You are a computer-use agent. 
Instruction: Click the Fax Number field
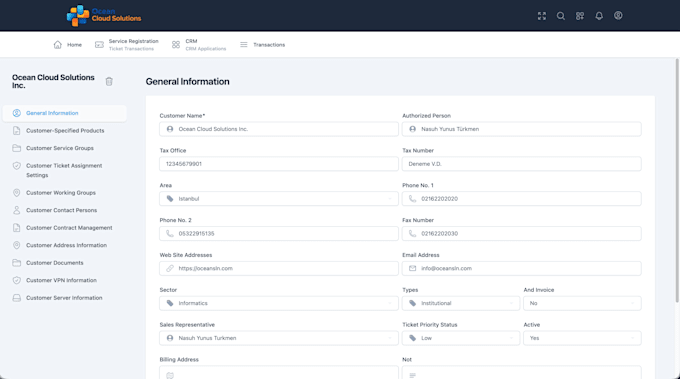coord(521,233)
